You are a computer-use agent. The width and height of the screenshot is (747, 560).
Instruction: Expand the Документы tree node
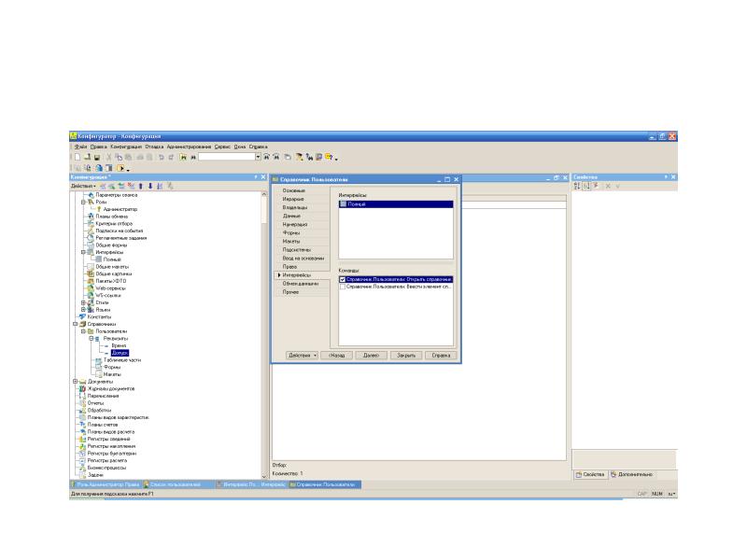pyautogui.click(x=75, y=382)
